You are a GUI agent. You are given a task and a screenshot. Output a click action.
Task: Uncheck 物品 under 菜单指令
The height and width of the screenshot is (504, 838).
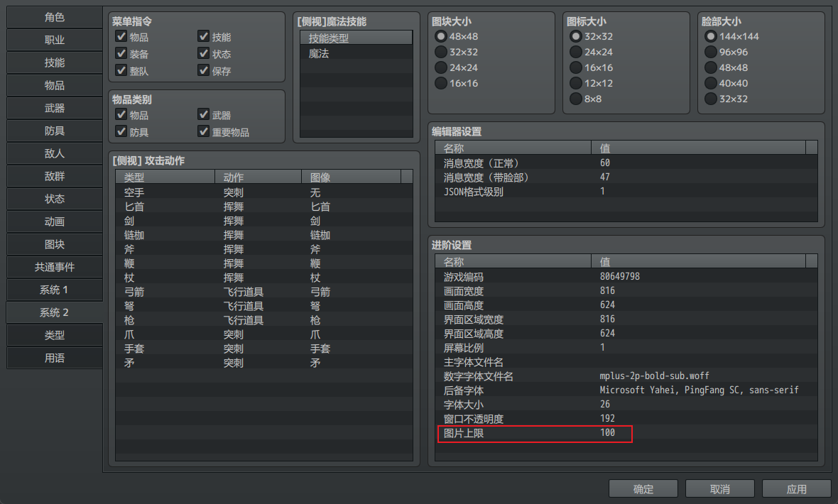(121, 37)
